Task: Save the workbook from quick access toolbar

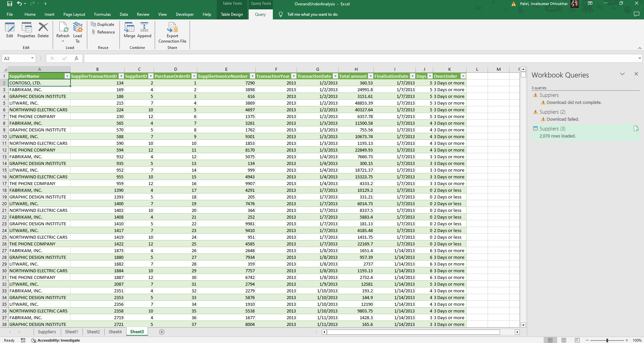Action: (x=9, y=4)
